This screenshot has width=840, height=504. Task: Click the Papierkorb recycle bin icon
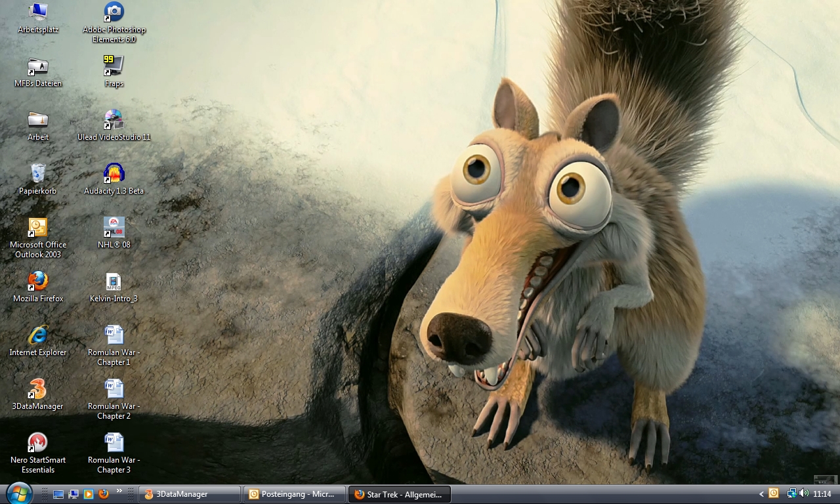click(x=38, y=174)
